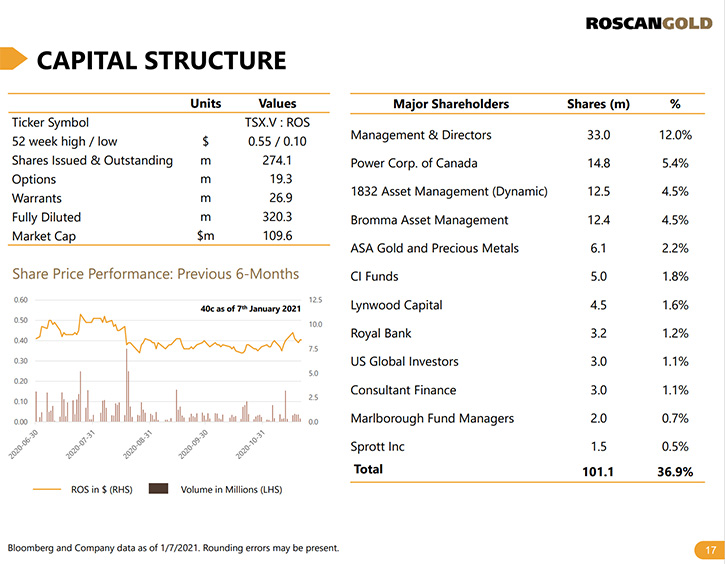Image resolution: width=725 pixels, height=564 pixels.
Task: Click the 33.0 shares value
Action: click(x=598, y=135)
